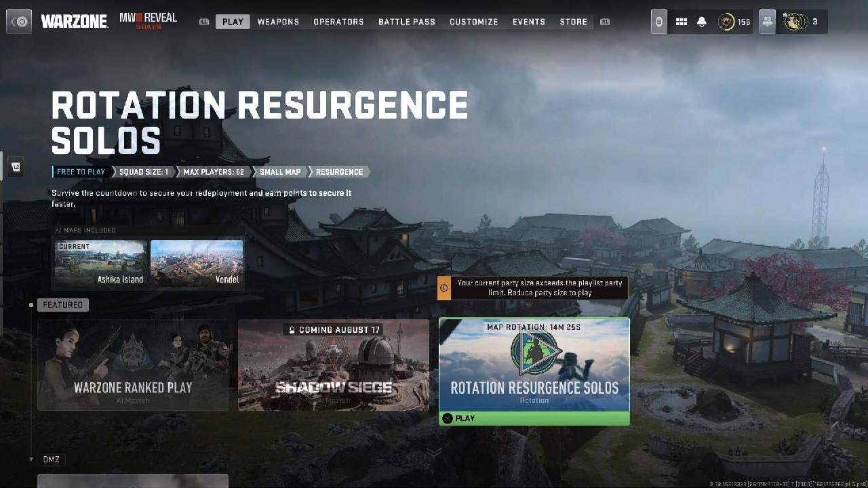Click the FEATURED section label
The width and height of the screenshot is (868, 488).
[63, 305]
